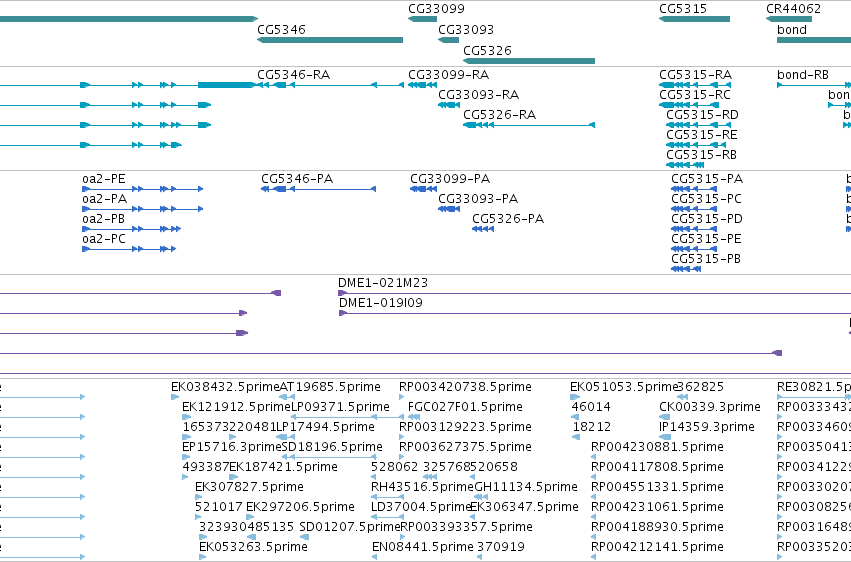Open the EK051053.5prime EST label

(x=624, y=387)
